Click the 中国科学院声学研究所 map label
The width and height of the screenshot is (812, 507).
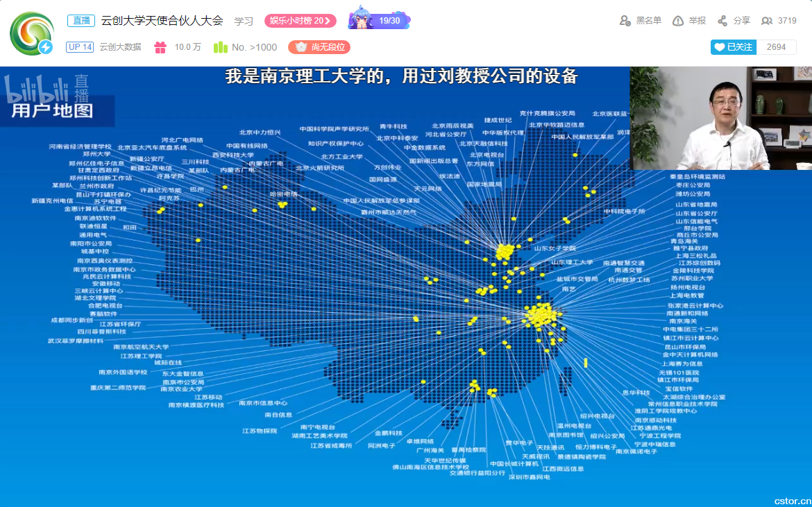click(334, 129)
